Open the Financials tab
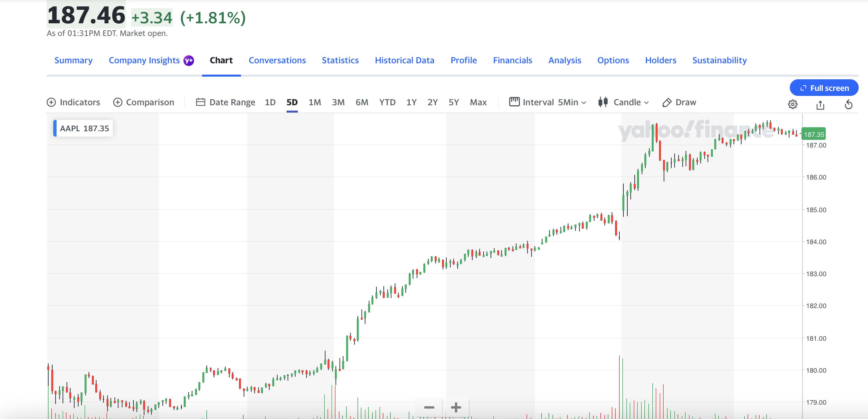868x419 pixels. 513,60
